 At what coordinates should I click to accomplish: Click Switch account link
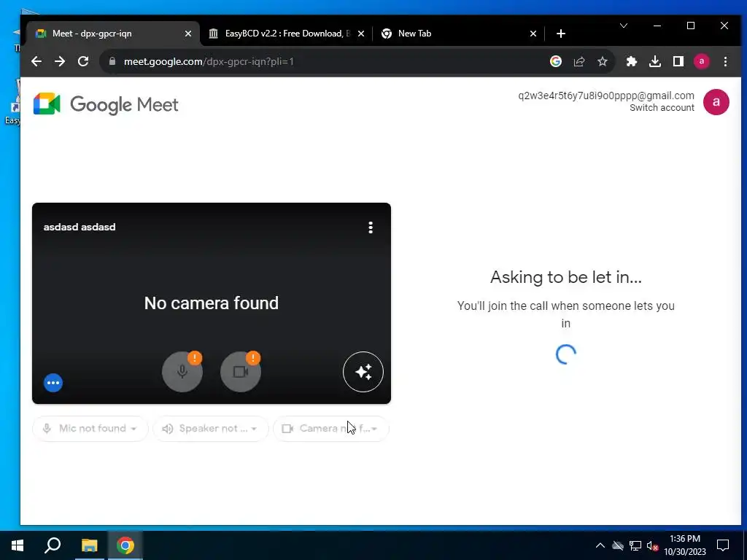point(662,108)
